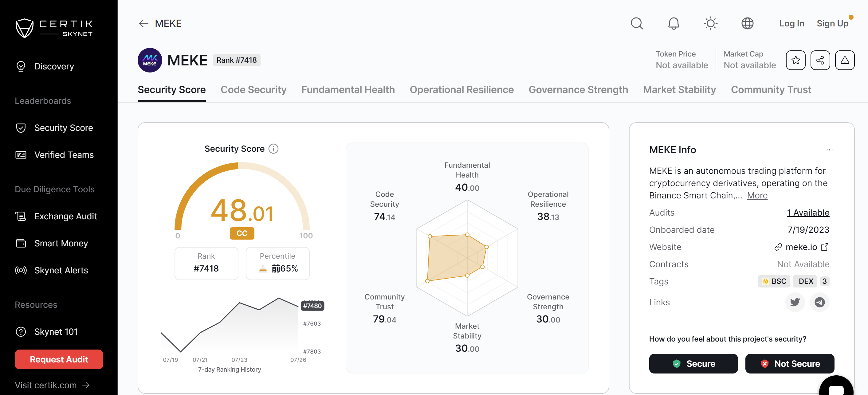Click the alert/report flag icon
Screen dimensions: 868x395
tap(844, 60)
